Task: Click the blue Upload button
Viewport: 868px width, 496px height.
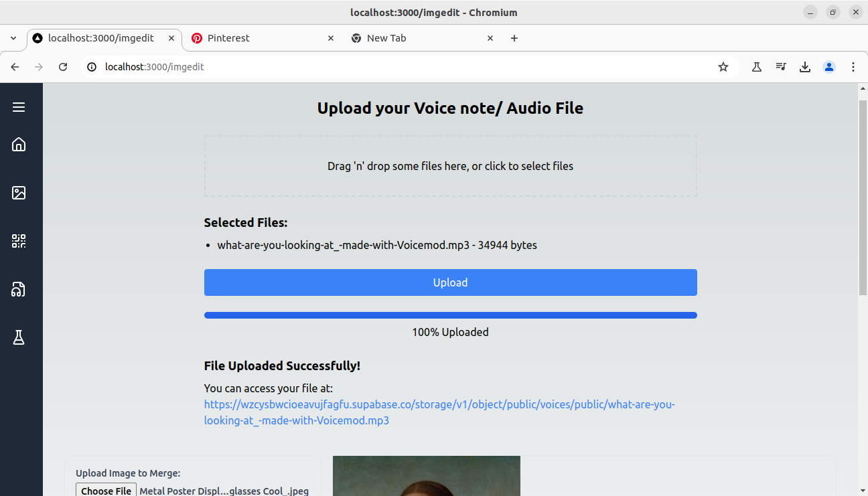Action: point(450,282)
